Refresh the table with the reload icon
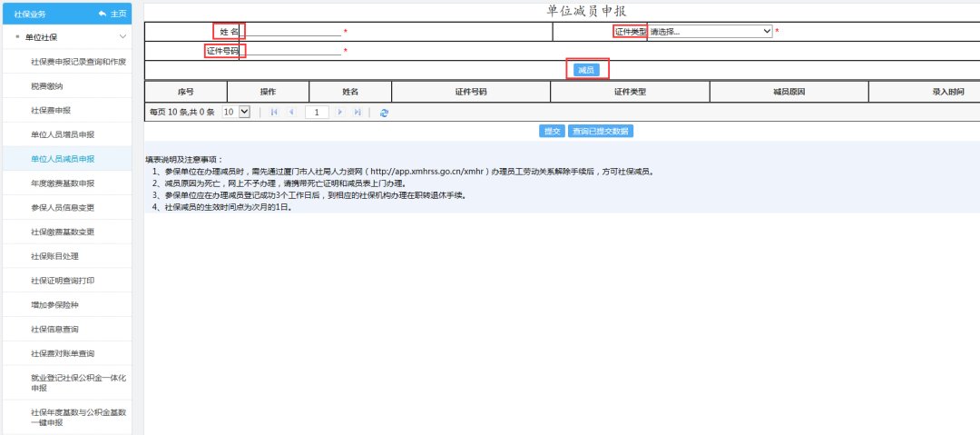Image resolution: width=980 pixels, height=435 pixels. 385,113
